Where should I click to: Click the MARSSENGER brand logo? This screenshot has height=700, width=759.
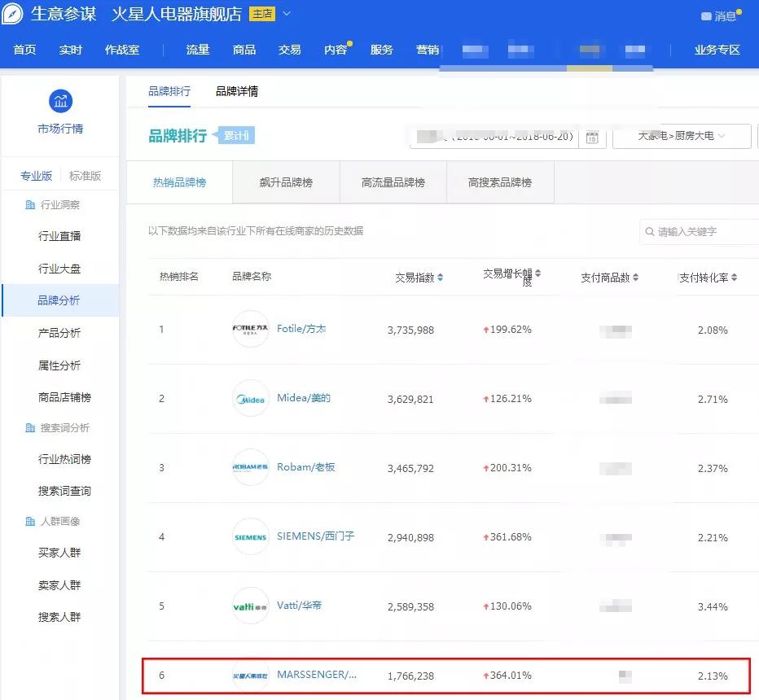click(250, 676)
